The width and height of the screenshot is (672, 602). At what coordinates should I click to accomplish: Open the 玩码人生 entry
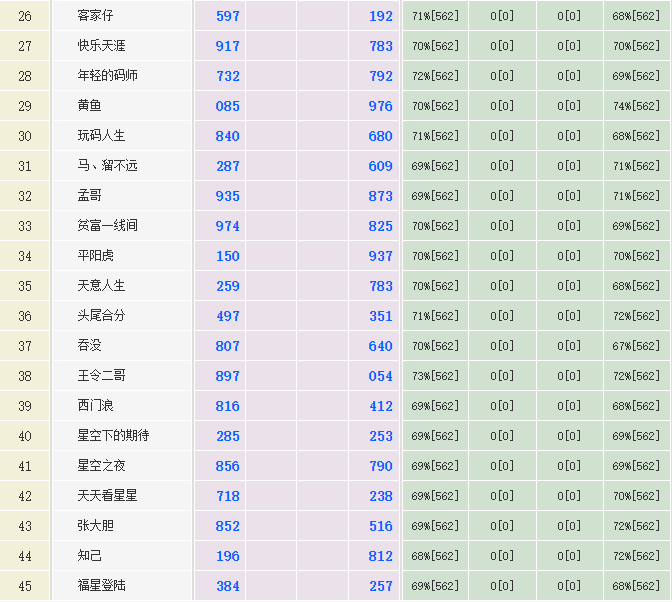(x=102, y=136)
